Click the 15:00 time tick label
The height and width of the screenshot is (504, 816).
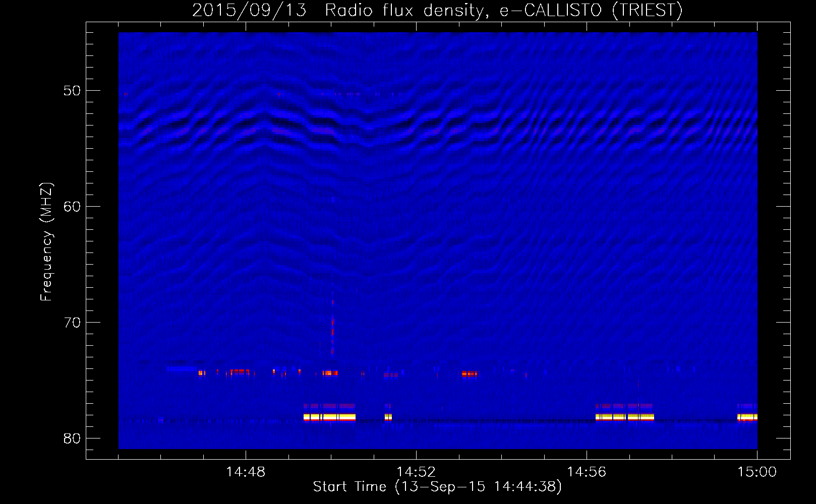[757, 472]
